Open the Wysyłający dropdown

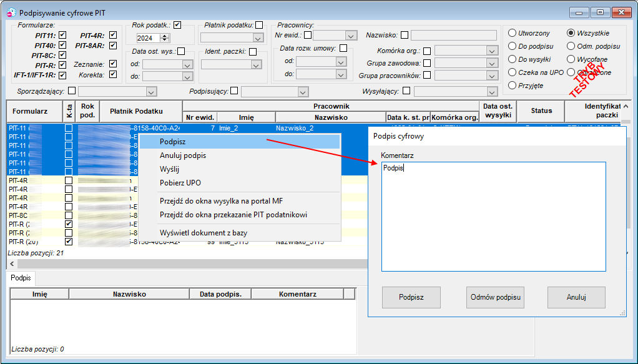tap(492, 92)
